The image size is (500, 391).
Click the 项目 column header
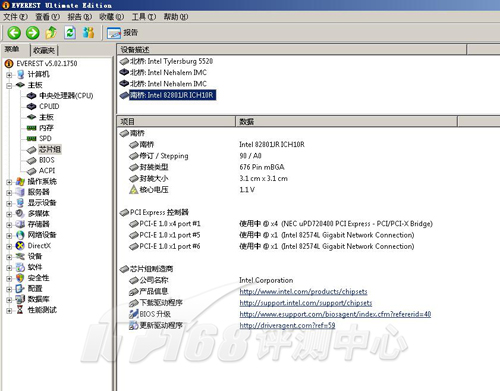(x=176, y=122)
